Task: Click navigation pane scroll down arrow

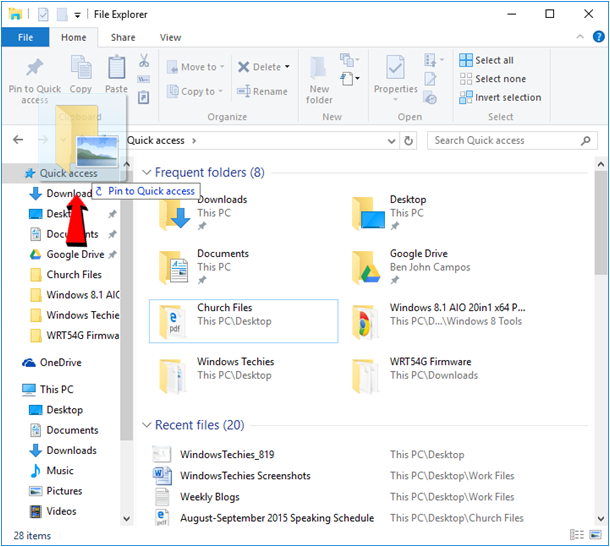Action: pyautogui.click(x=126, y=519)
